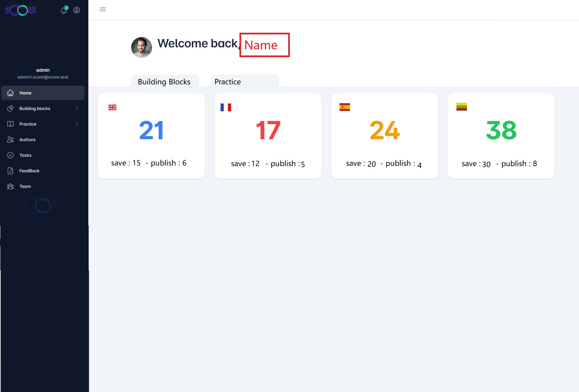Open the green 38 statistics card

click(x=501, y=136)
